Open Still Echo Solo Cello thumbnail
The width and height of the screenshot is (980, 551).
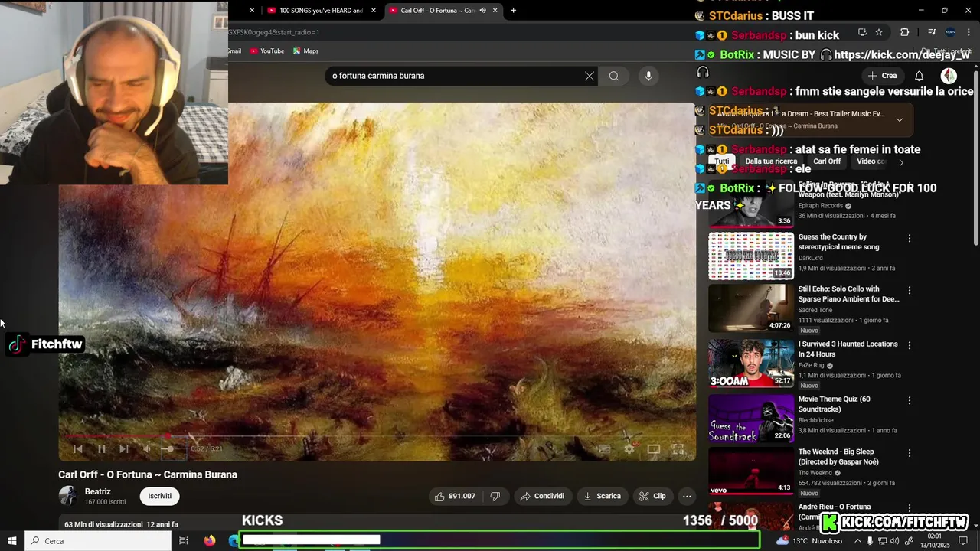[x=751, y=308]
